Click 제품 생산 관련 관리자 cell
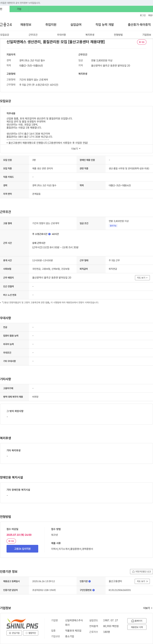Viewport: 153px width, 644px height. [x=42, y=169]
